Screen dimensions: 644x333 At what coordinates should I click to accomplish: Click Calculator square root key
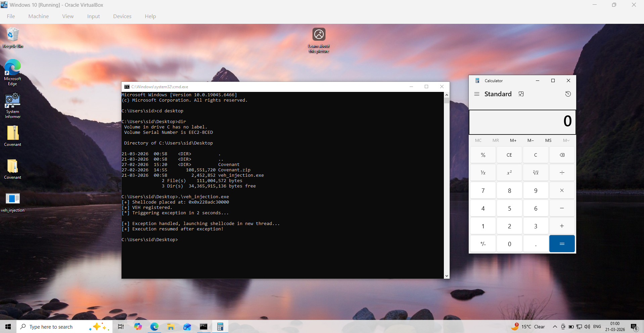pyautogui.click(x=536, y=173)
